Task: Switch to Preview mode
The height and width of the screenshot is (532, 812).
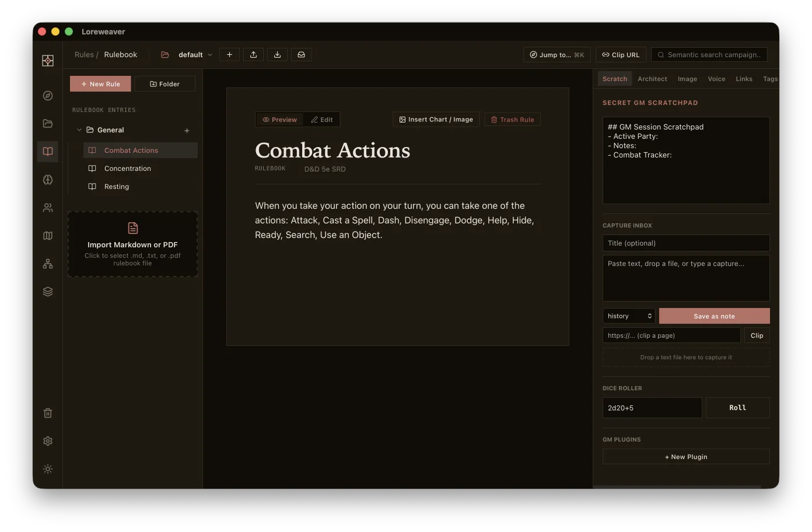Action: (x=279, y=120)
